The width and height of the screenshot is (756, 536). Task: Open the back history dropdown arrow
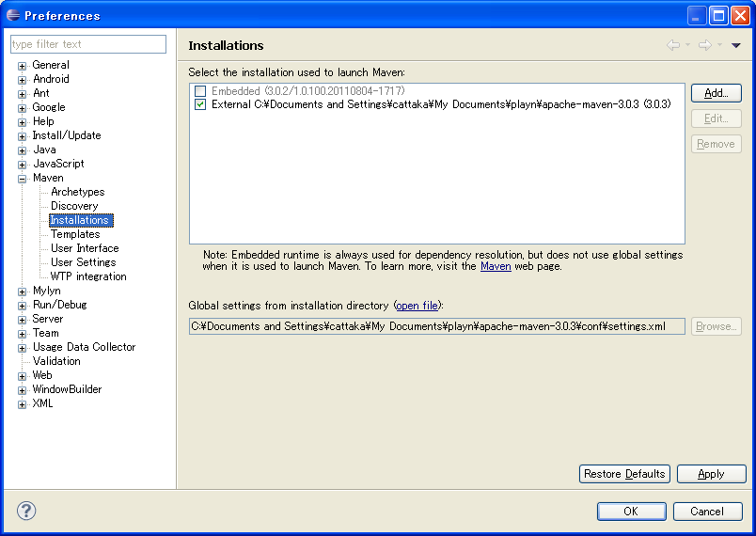pos(687,45)
